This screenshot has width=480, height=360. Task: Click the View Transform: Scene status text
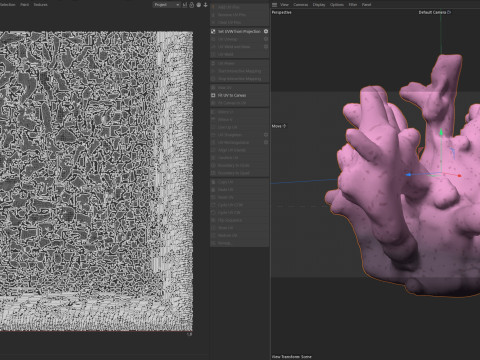292,357
